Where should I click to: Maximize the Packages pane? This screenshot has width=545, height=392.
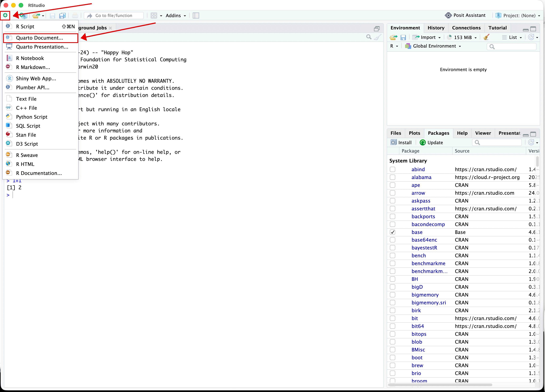pyautogui.click(x=533, y=134)
